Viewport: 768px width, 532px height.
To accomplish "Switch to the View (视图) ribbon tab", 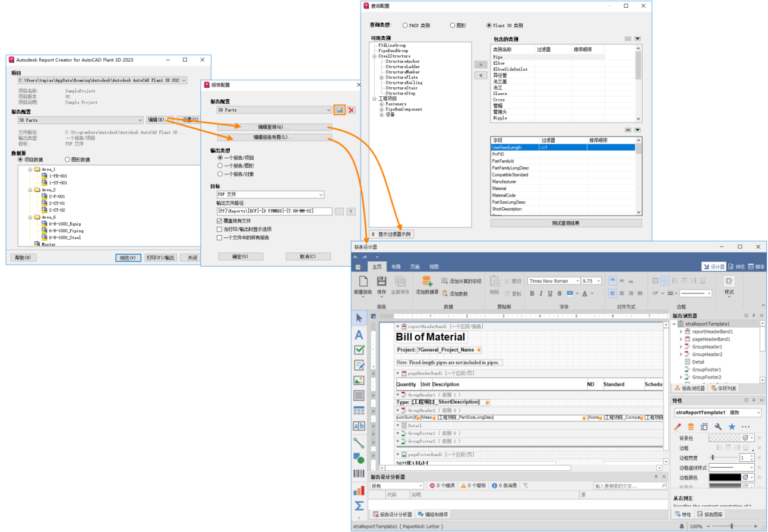I will (434, 267).
